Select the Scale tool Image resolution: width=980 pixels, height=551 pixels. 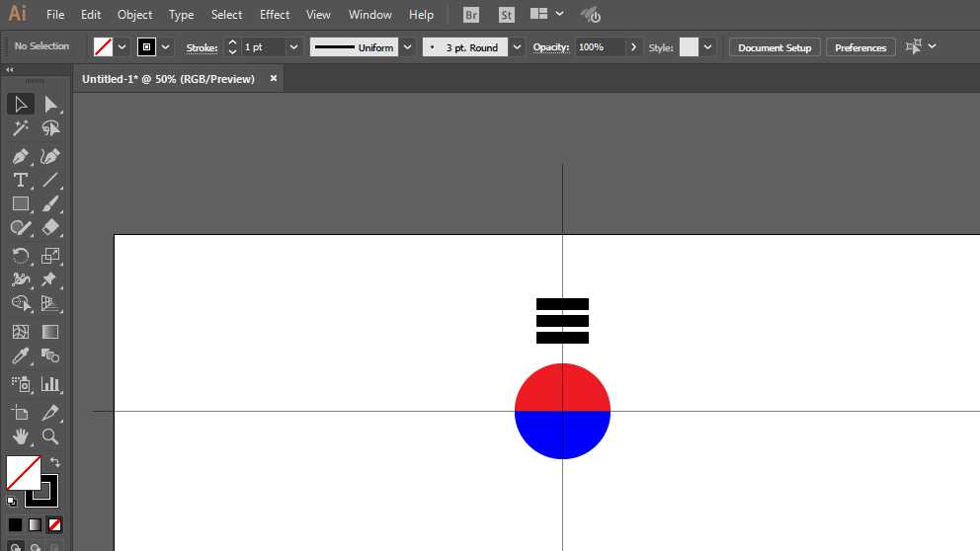(50, 256)
